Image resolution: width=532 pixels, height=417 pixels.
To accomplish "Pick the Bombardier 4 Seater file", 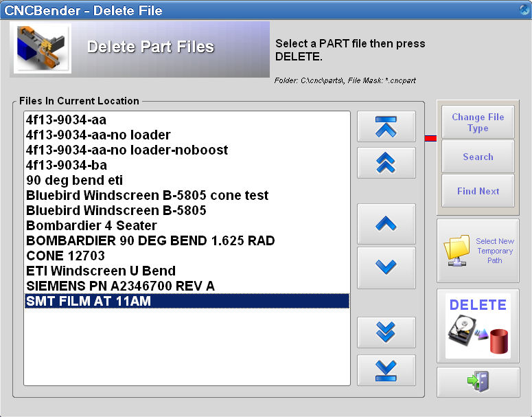I will [x=91, y=225].
